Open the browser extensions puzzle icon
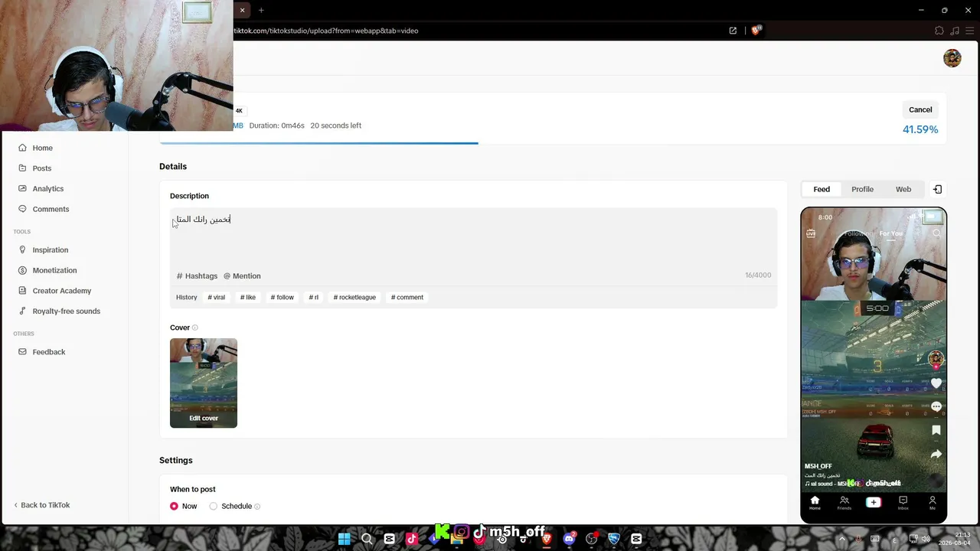The height and width of the screenshot is (551, 980). coord(939,31)
